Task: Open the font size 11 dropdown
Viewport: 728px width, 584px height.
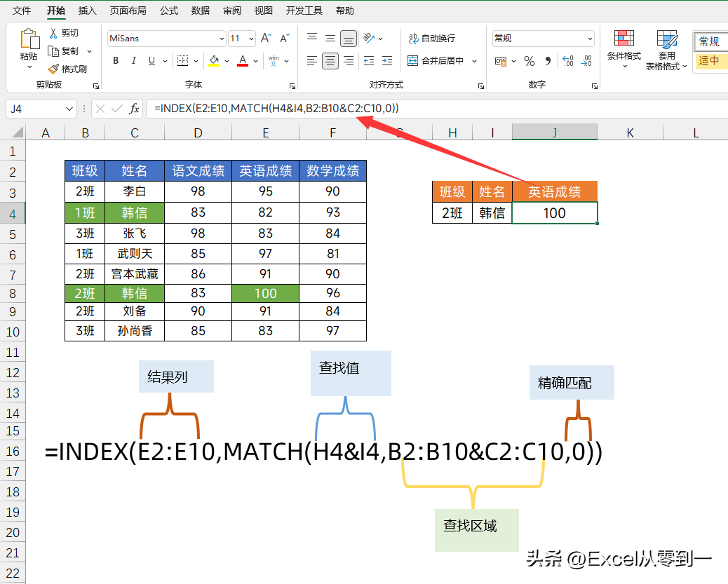Action: point(251,39)
